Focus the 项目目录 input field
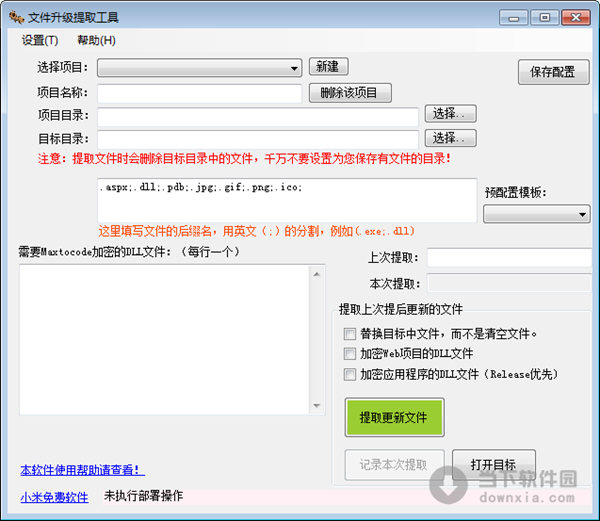 point(258,116)
